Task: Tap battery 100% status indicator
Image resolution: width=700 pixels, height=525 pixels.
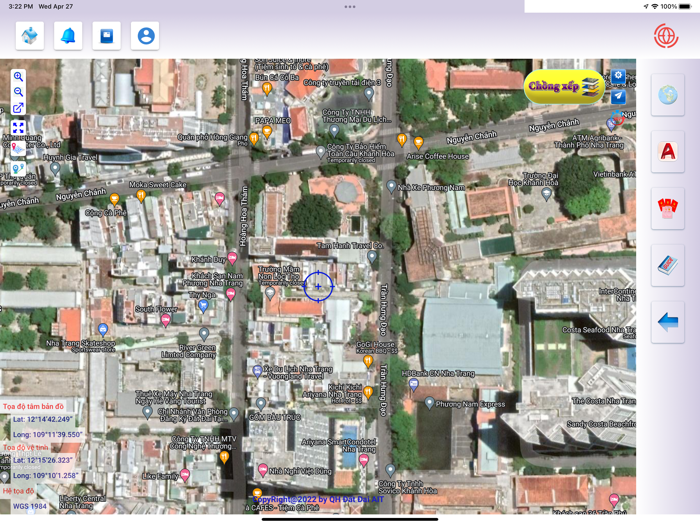Action: click(675, 6)
